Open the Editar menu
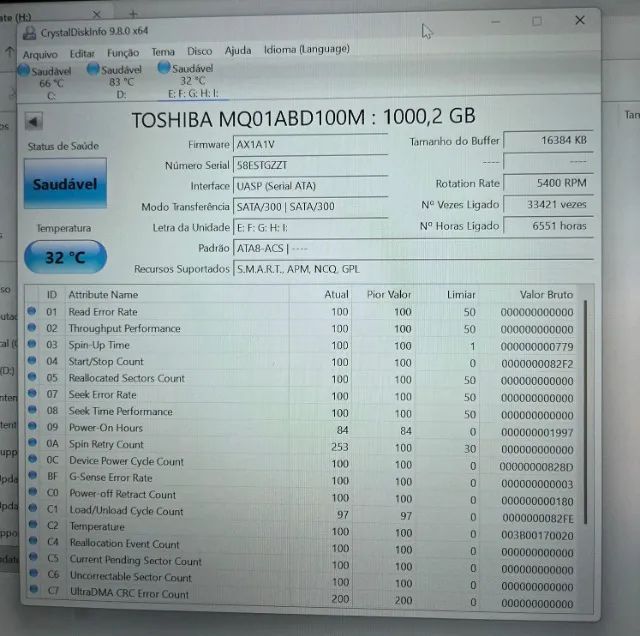 [x=82, y=53]
